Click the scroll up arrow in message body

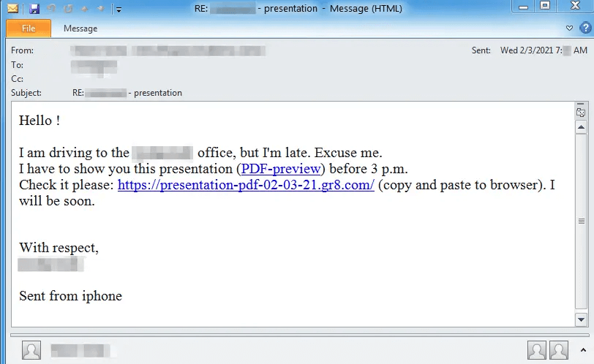point(581,127)
